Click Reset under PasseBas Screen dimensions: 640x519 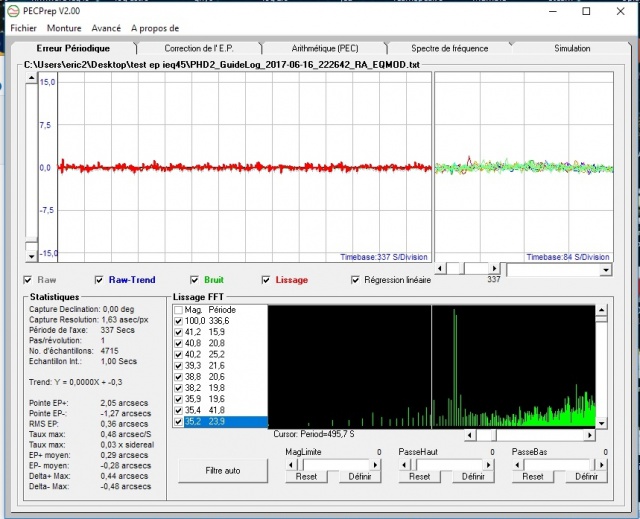[x=533, y=477]
